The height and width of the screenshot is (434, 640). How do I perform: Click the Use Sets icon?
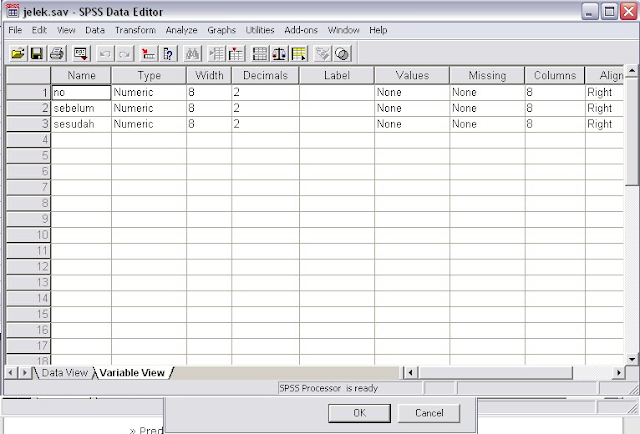coord(342,53)
